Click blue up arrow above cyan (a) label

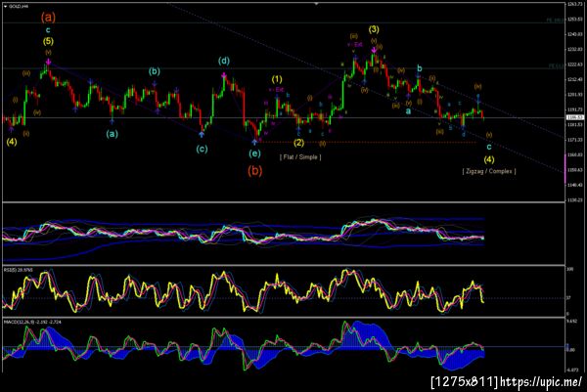point(112,121)
